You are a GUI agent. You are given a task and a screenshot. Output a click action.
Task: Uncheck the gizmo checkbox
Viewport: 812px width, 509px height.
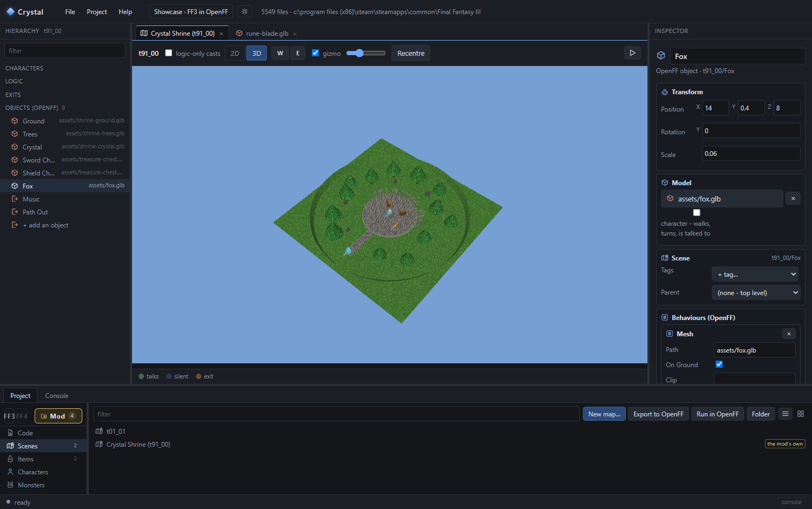[x=315, y=53]
